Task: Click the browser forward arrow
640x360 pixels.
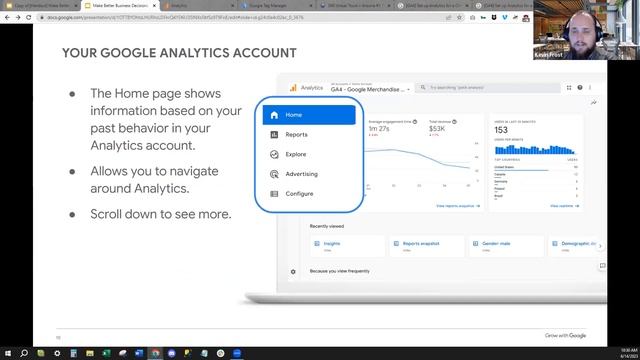Action: point(18,18)
